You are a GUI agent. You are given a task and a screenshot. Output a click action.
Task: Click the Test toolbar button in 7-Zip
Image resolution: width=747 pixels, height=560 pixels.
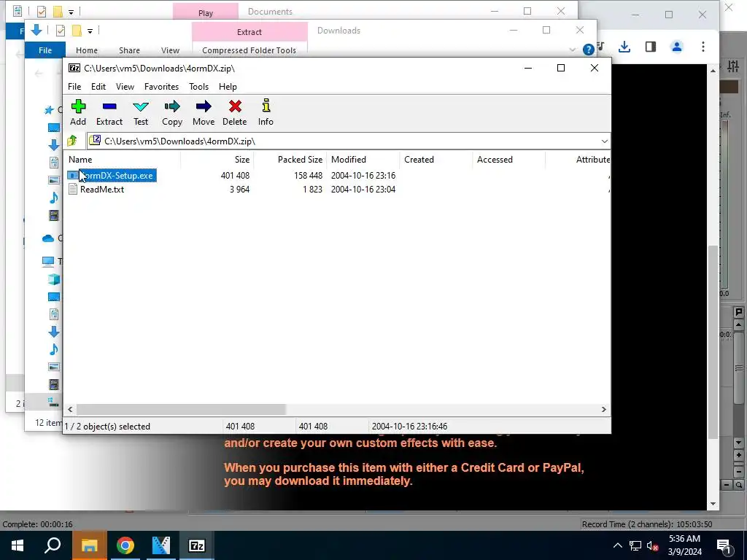[141, 112]
